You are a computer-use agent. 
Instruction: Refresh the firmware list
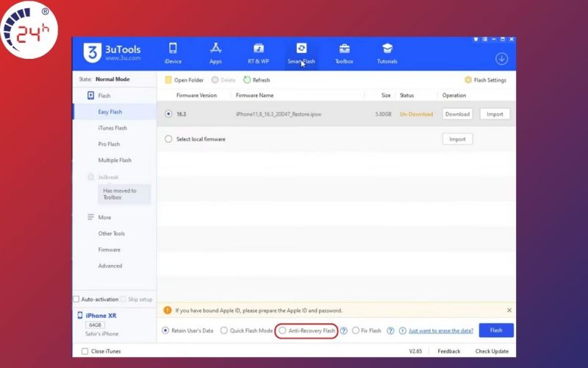257,80
